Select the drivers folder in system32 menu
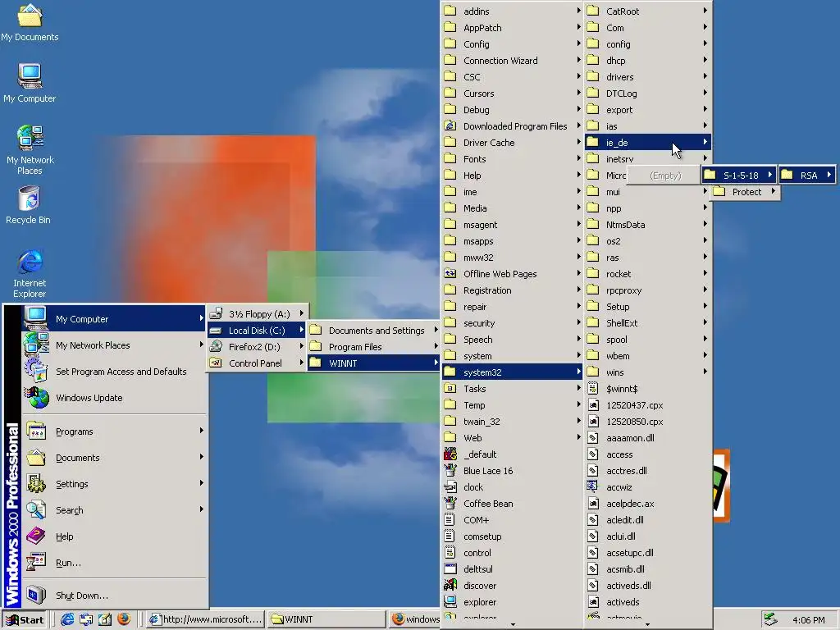The height and width of the screenshot is (630, 840). [648, 77]
